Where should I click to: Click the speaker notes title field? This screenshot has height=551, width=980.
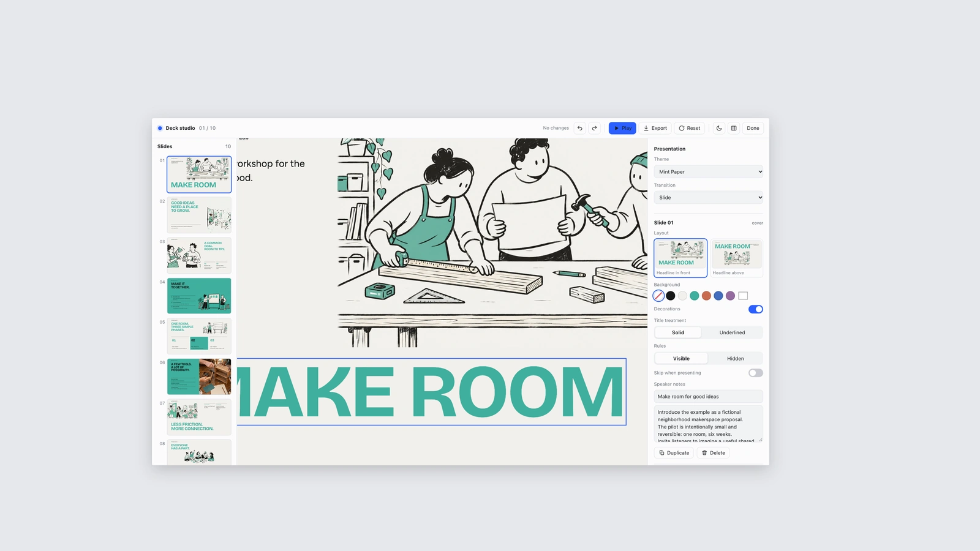pyautogui.click(x=709, y=397)
